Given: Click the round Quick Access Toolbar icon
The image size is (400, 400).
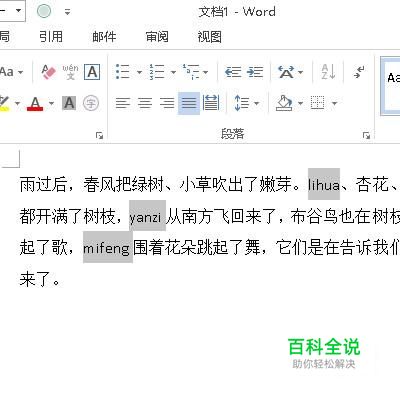Looking at the screenshot, I should [44, 11].
